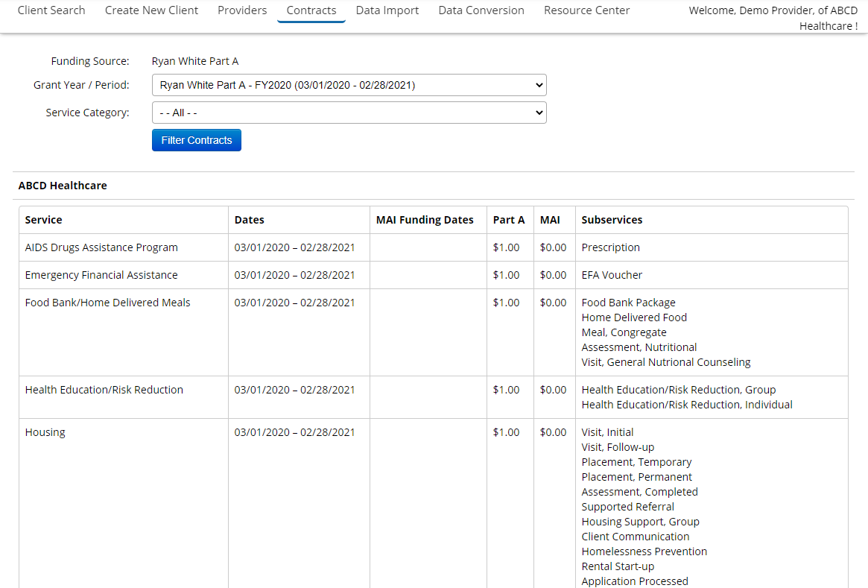Switch to the Providers tab
The height and width of the screenshot is (588, 868).
242,10
